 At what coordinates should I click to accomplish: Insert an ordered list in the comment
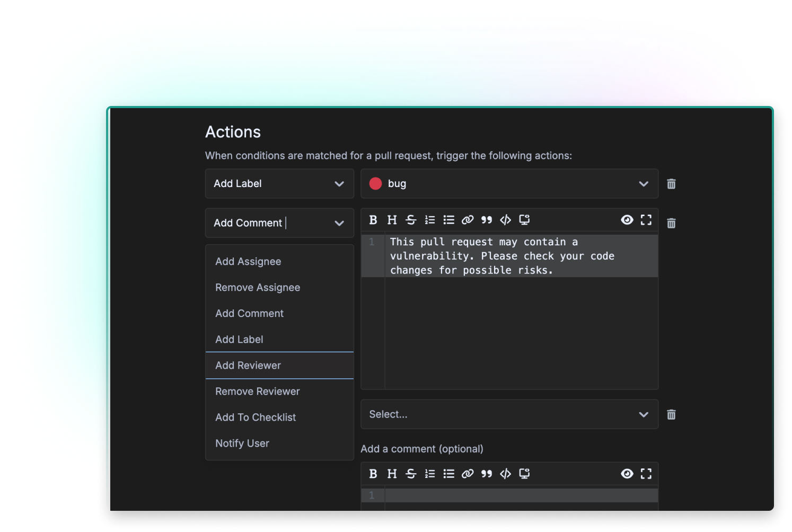pyautogui.click(x=430, y=219)
